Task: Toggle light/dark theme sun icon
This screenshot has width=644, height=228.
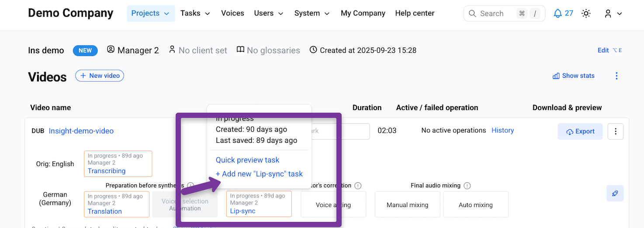Action: point(586,14)
